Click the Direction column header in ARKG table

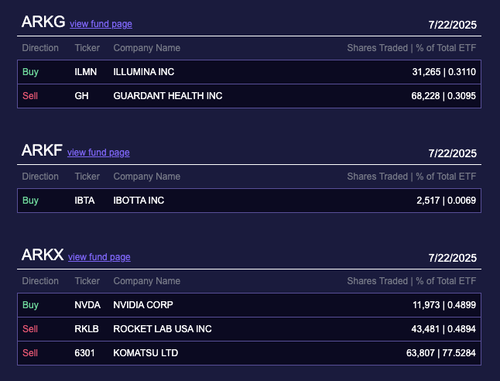(40, 48)
